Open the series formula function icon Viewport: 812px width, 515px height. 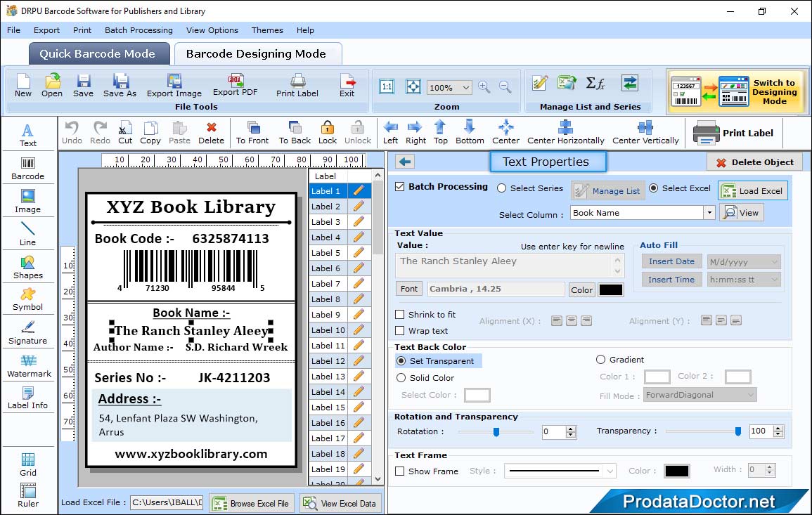point(595,83)
